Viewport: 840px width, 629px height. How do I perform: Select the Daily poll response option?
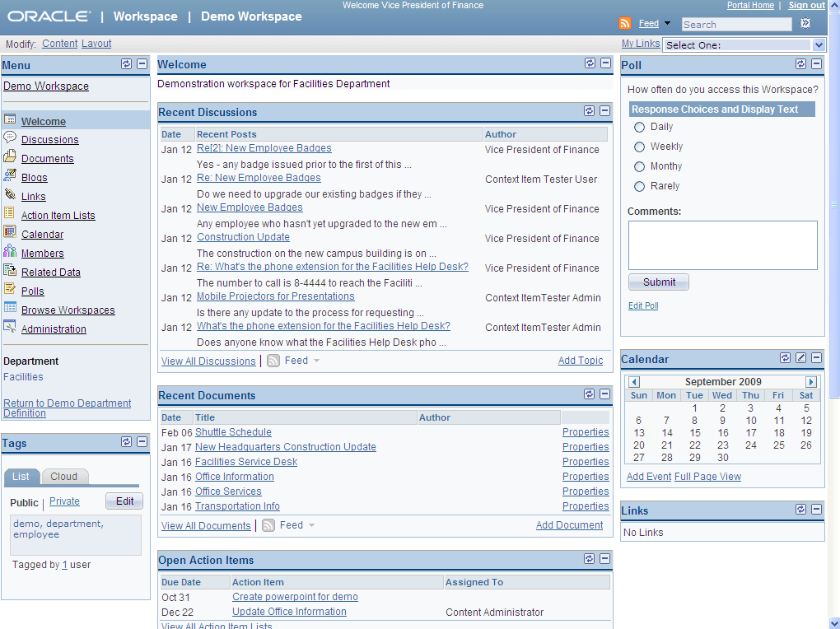pos(638,127)
